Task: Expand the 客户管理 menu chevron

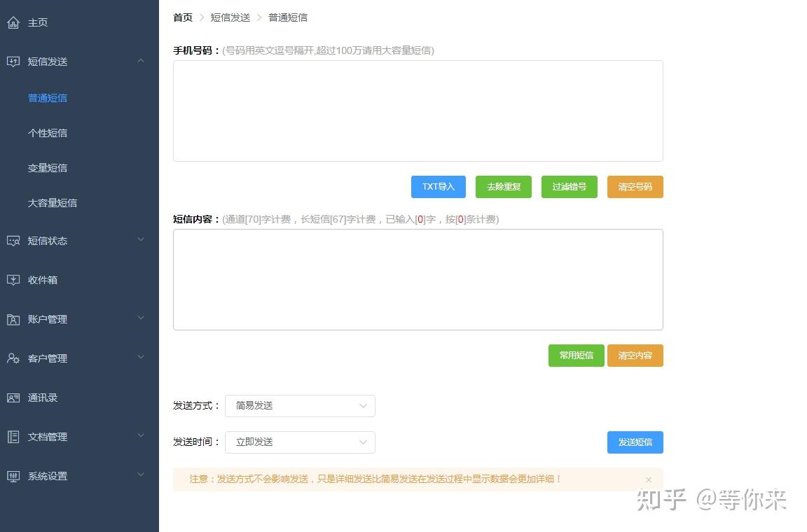Action: (x=141, y=357)
